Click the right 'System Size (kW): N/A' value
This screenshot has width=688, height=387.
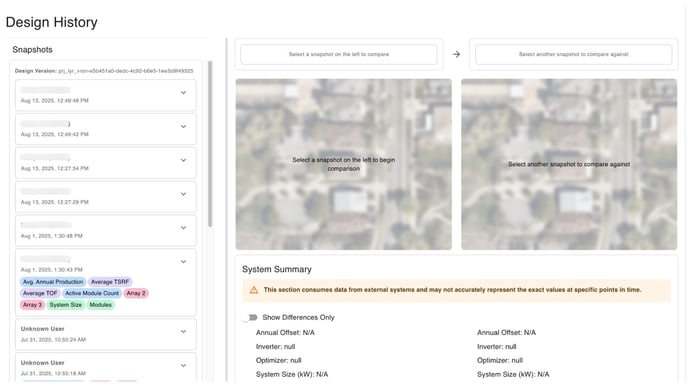tap(513, 374)
